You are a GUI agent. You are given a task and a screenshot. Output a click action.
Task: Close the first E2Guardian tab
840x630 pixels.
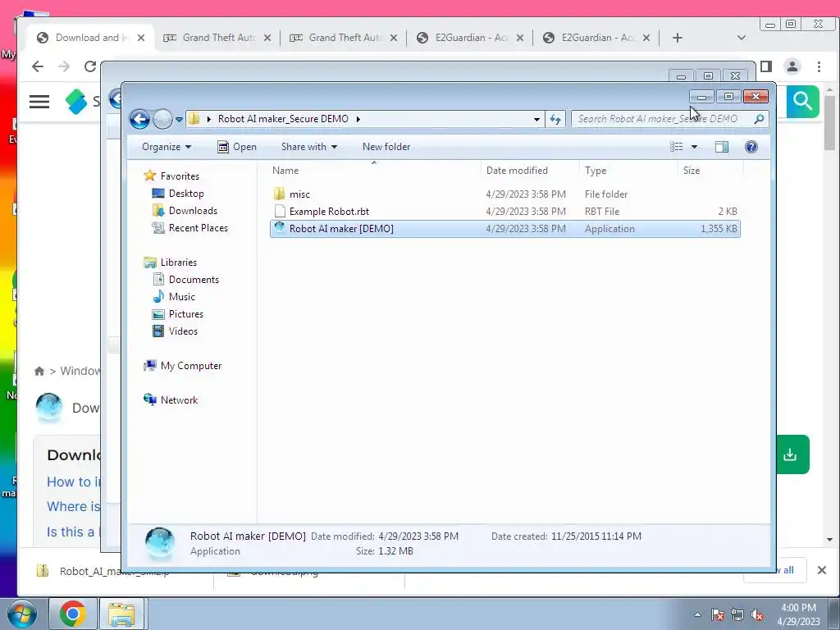coord(519,38)
